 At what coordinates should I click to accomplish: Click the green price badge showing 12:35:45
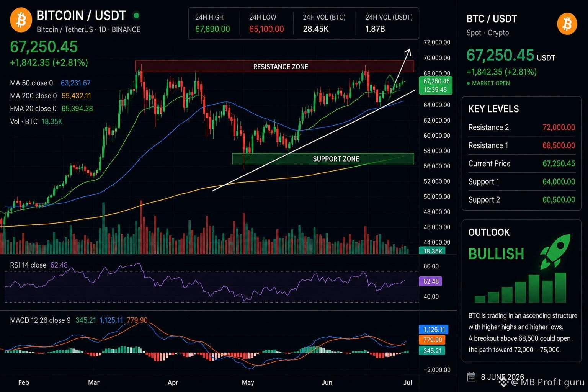(x=436, y=85)
